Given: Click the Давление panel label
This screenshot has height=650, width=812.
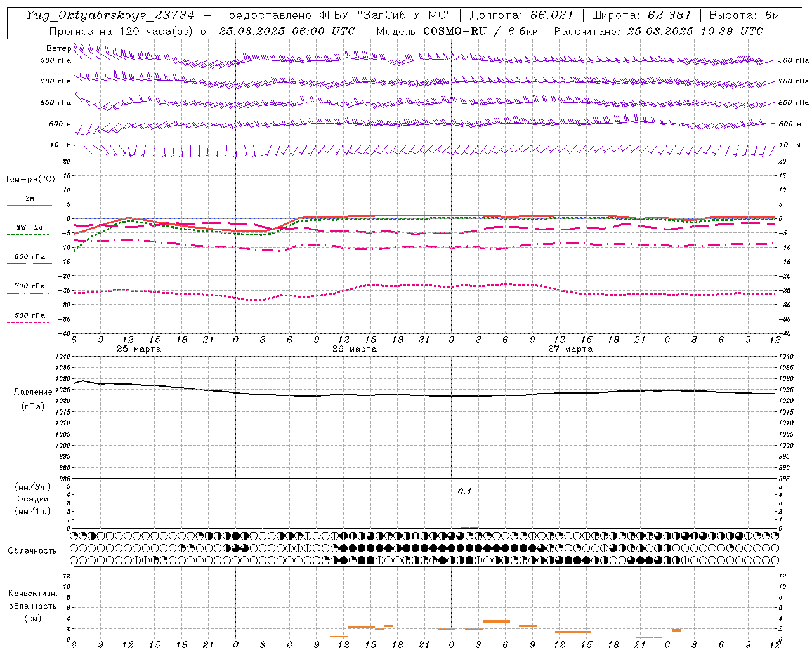Looking at the screenshot, I should [33, 392].
